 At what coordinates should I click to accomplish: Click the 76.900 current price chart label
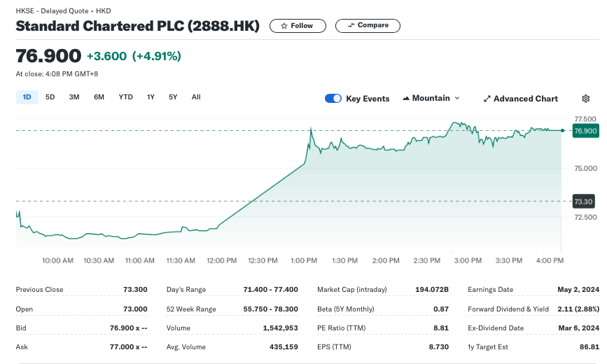coord(586,131)
